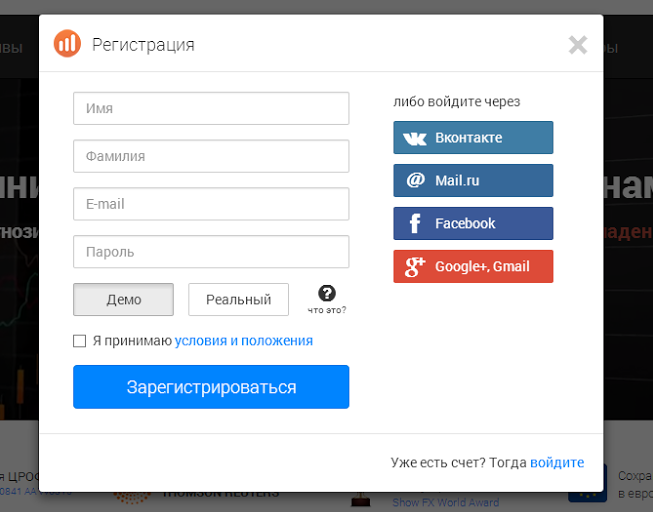Sign in via Вконтакте button
Viewport: 653px width, 512px height.
pyautogui.click(x=473, y=137)
